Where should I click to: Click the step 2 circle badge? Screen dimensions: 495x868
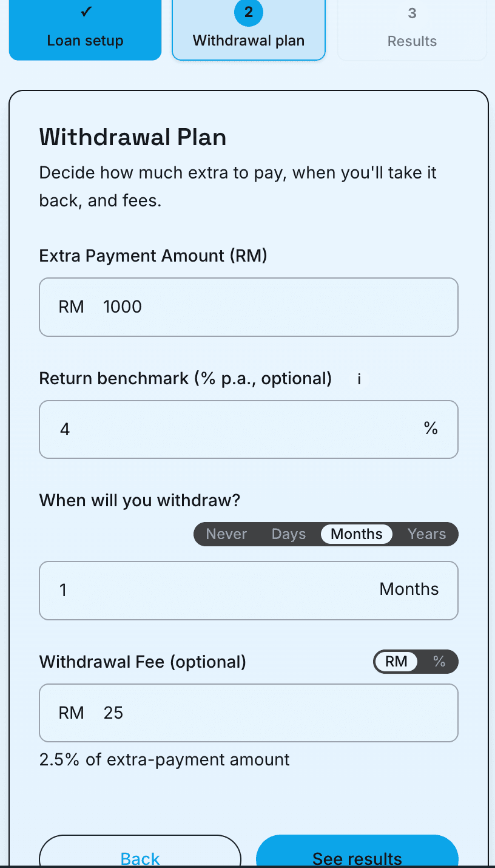[249, 13]
